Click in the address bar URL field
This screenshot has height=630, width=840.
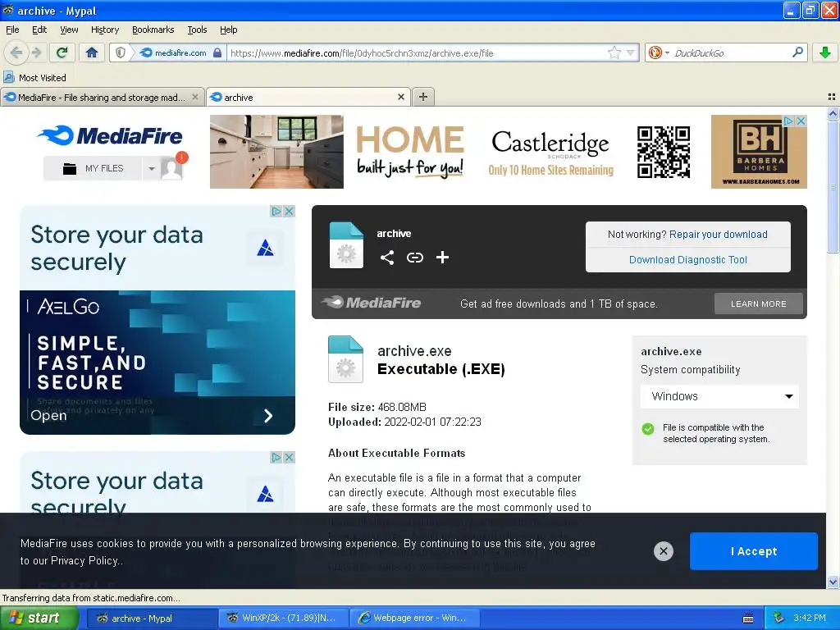[x=418, y=53]
